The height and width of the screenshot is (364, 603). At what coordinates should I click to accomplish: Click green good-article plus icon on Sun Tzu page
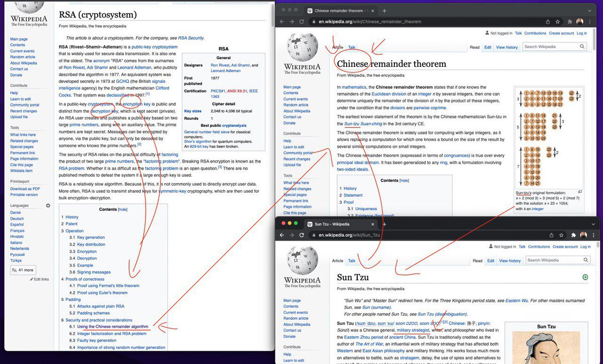point(585,277)
